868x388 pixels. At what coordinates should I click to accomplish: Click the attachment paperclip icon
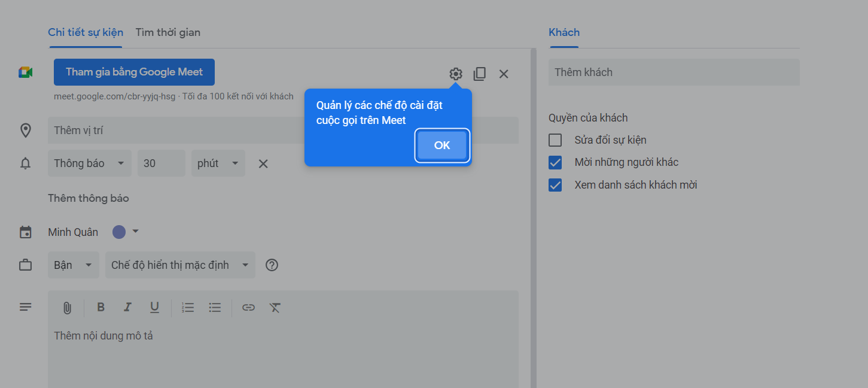click(67, 308)
